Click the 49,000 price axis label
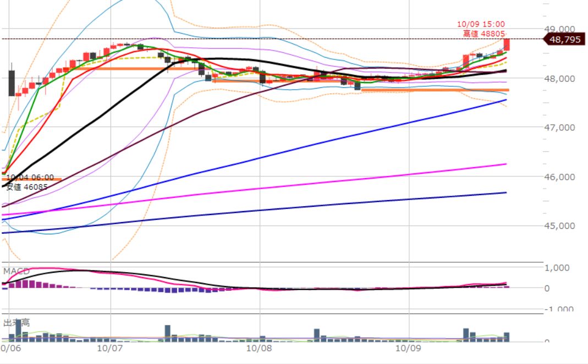Viewport: 588px width, 364px height. (559, 29)
